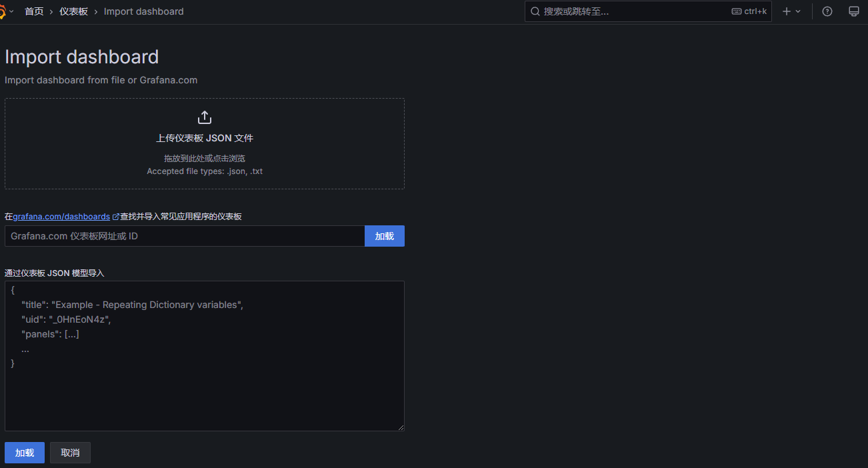Open the help question mark icon

click(x=827, y=11)
